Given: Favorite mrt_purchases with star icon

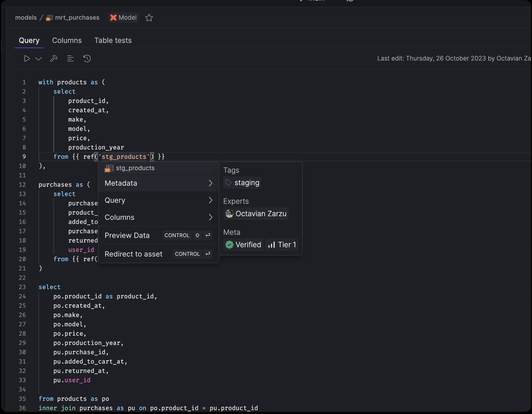Looking at the screenshot, I should (149, 18).
